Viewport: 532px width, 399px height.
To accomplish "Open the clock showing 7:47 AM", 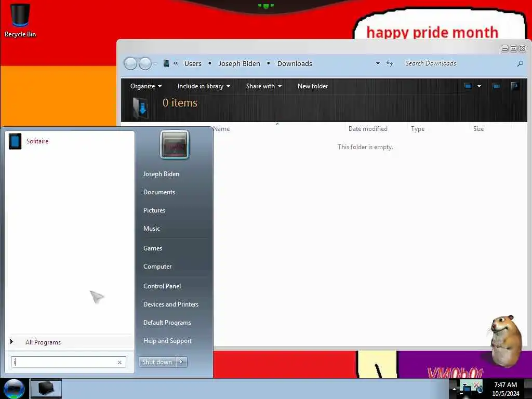I will pos(506,389).
